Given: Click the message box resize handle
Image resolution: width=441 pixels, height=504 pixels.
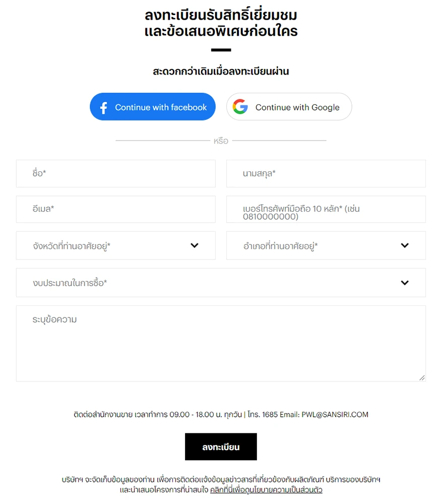Looking at the screenshot, I should pyautogui.click(x=422, y=377).
